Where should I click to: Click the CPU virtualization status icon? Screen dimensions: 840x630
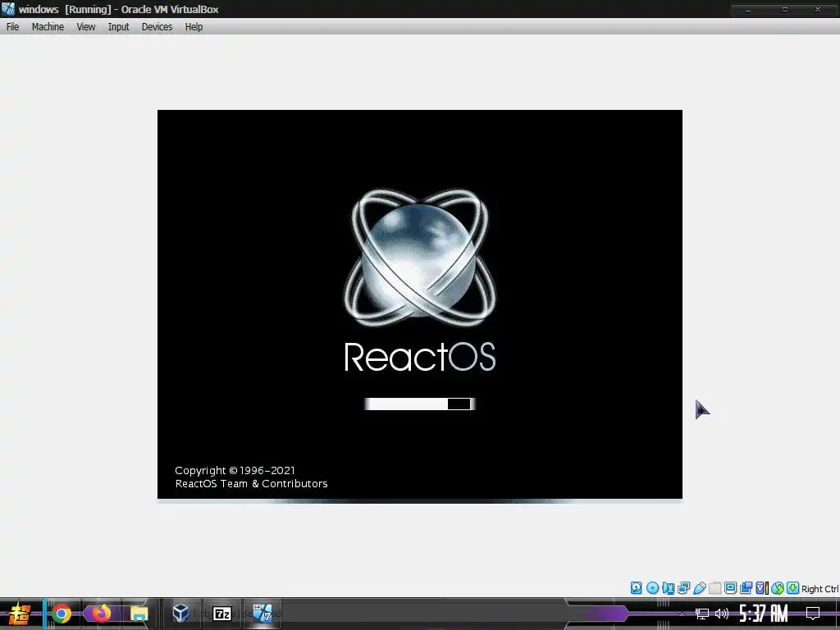[762, 588]
